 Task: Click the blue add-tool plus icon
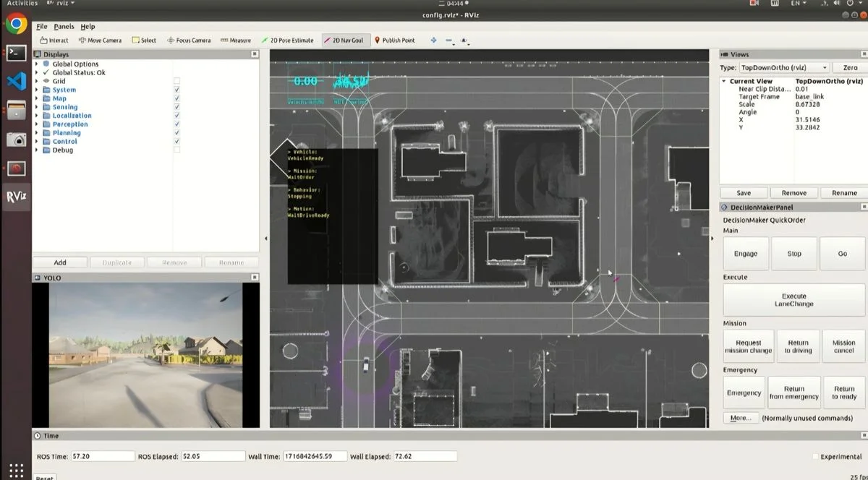point(433,40)
